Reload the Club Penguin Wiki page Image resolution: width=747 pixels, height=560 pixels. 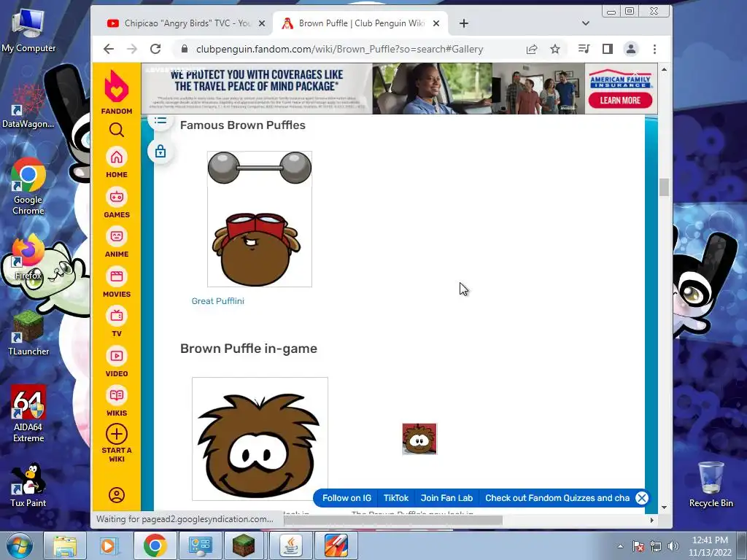tap(155, 49)
